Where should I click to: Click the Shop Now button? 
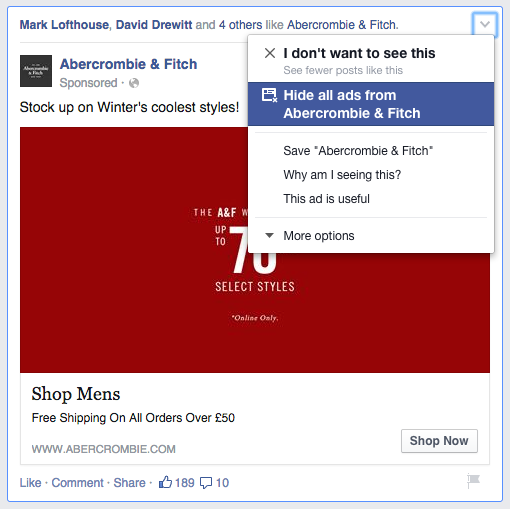pyautogui.click(x=439, y=441)
